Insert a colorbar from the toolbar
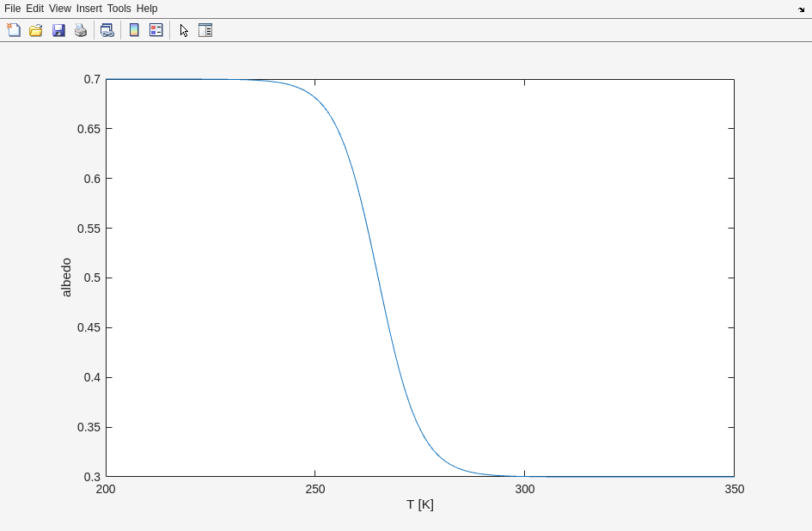The height and width of the screenshot is (531, 812). coord(134,30)
